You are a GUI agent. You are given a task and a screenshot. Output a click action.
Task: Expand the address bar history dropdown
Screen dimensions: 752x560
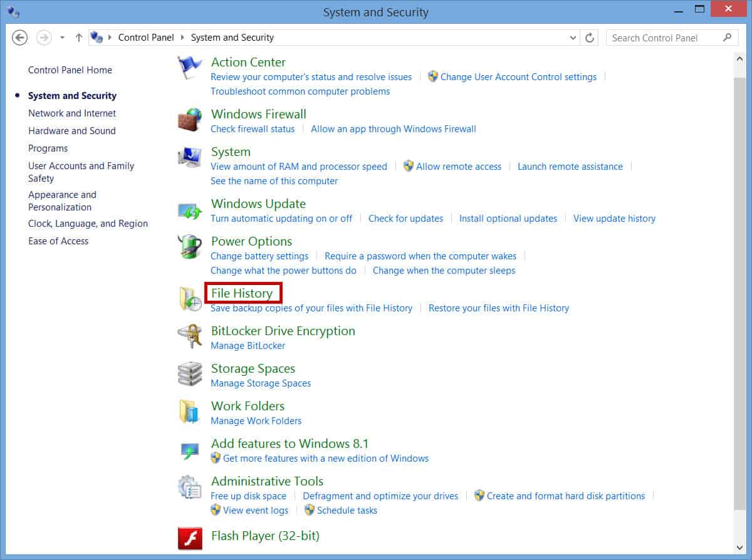coord(573,38)
